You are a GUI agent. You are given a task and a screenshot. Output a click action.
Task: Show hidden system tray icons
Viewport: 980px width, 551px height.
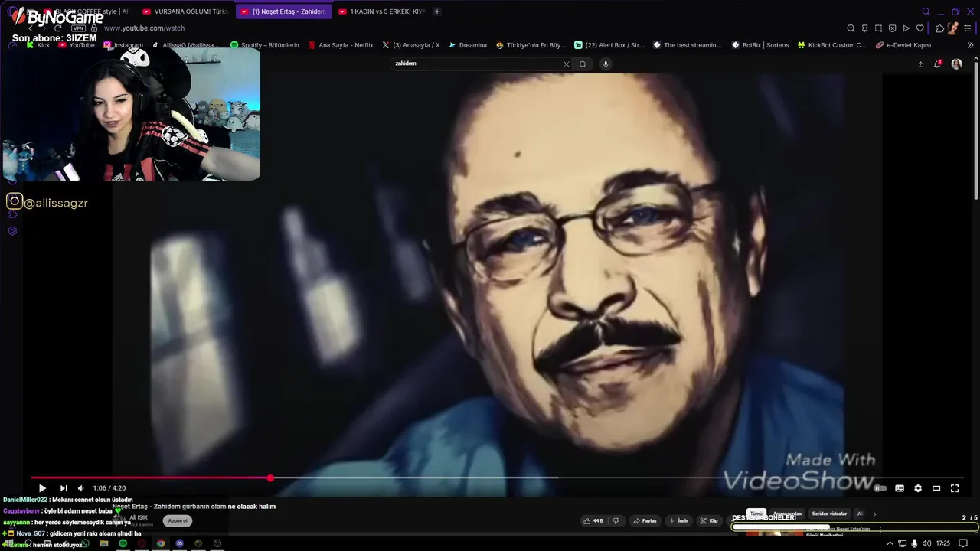890,543
